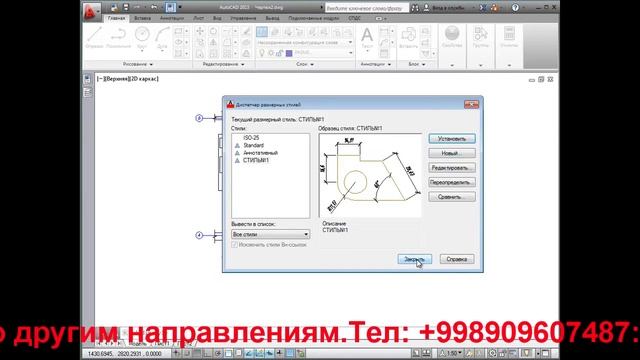
Task: Click the Sign In user icon
Action: (x=426, y=8)
